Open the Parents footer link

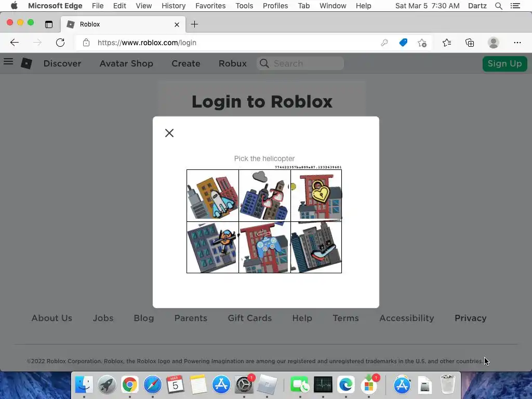[x=191, y=318]
